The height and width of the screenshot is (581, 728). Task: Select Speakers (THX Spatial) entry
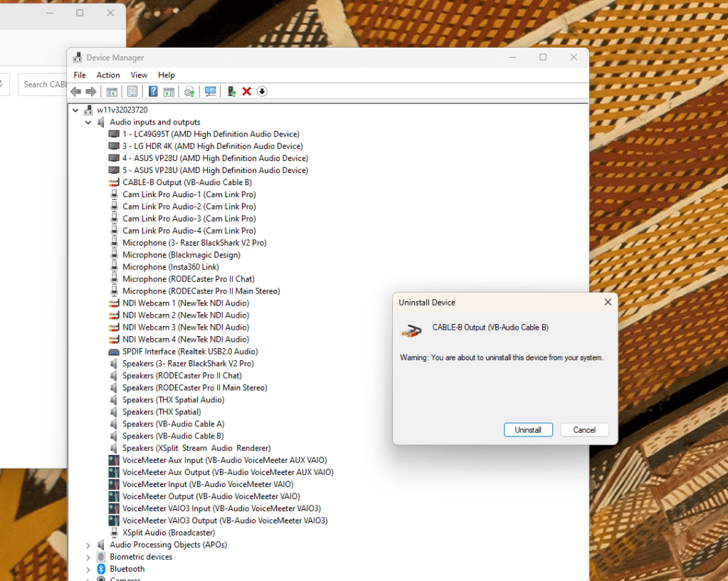(x=162, y=412)
